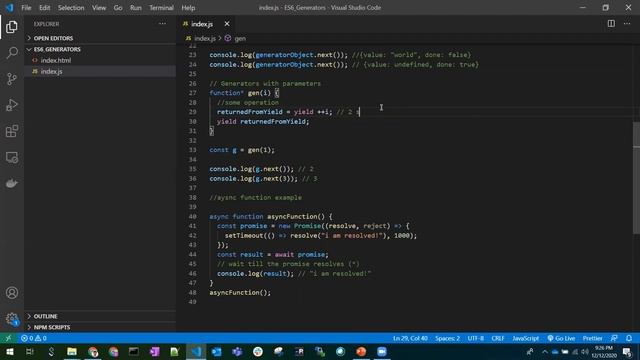Viewport: 640px width, 360px height.
Task: Change indentation via Spaces: 2
Action: 447,338
